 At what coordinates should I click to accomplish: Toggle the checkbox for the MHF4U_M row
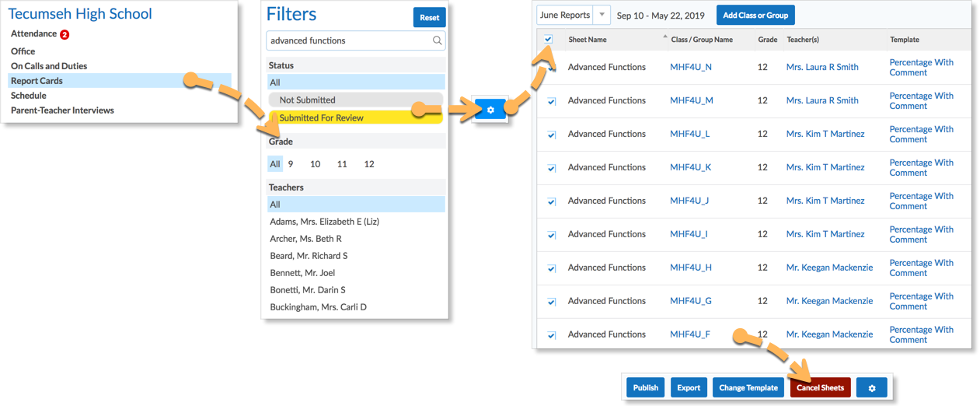tap(552, 101)
